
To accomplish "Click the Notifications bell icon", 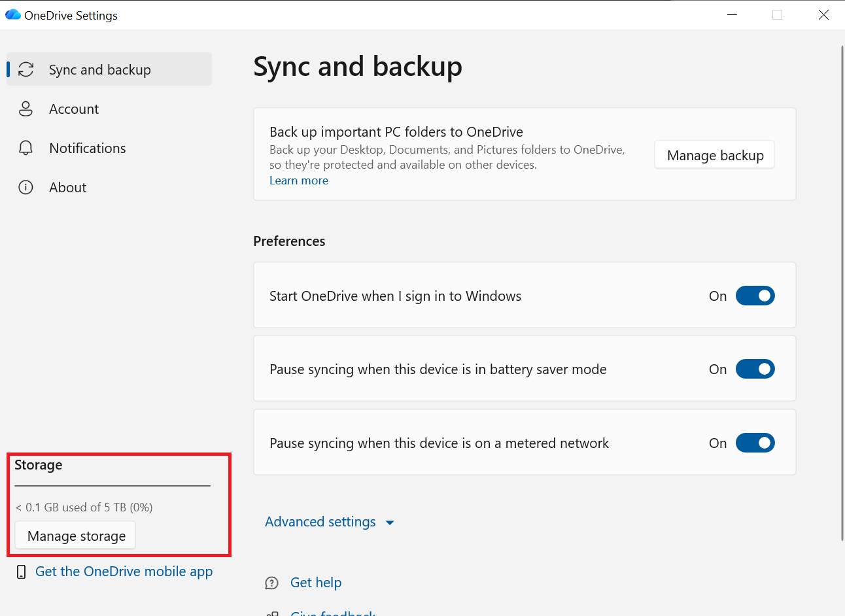I will [x=26, y=148].
